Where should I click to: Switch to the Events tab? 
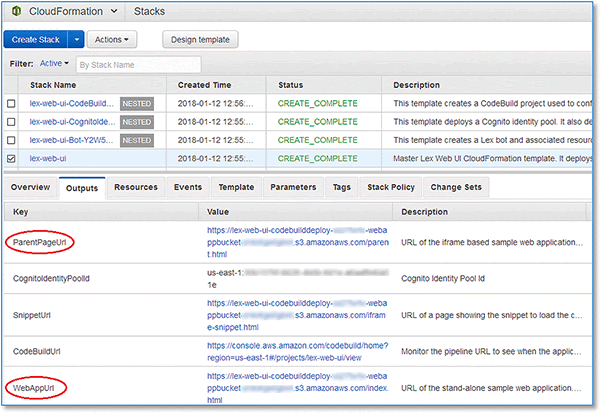pos(188,187)
